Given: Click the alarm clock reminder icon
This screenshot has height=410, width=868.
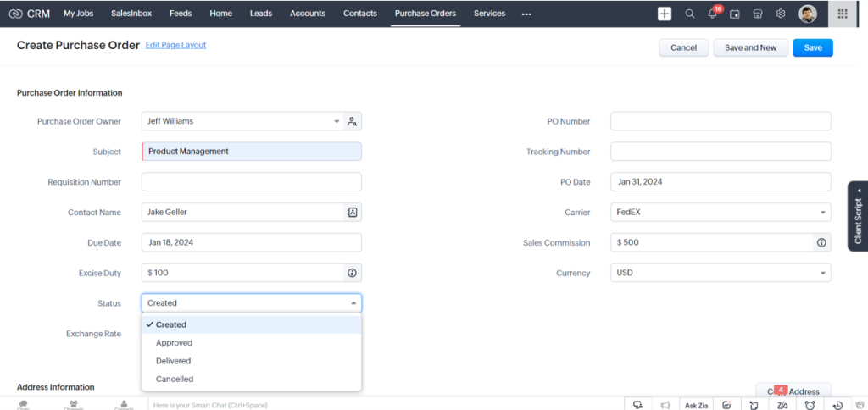Looking at the screenshot, I should pyautogui.click(x=810, y=405).
